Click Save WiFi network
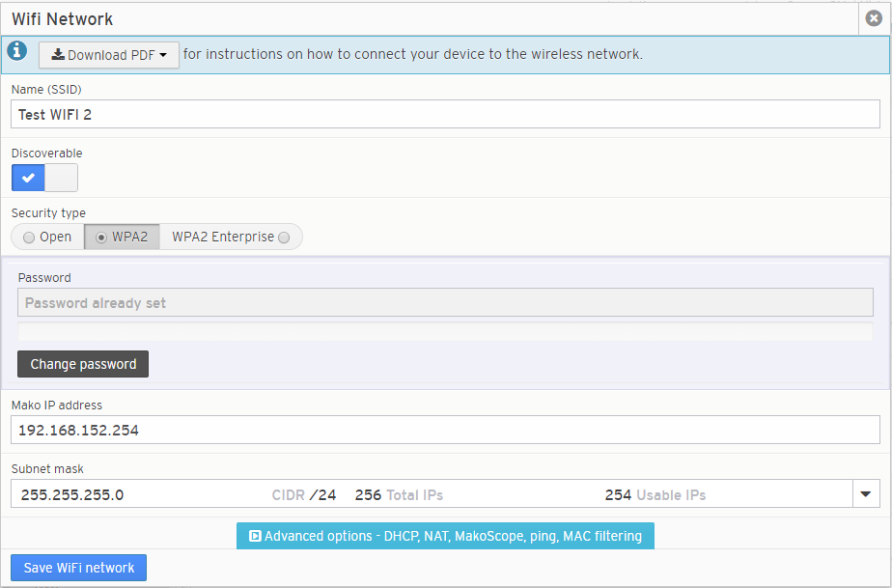 (78, 568)
